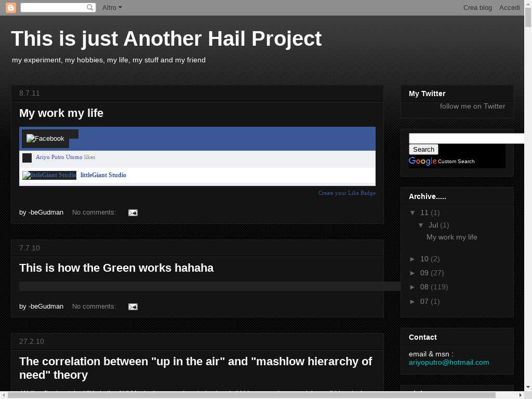The height and width of the screenshot is (399, 532).
Task: Click email icon under My work my life post
Action: (133, 212)
